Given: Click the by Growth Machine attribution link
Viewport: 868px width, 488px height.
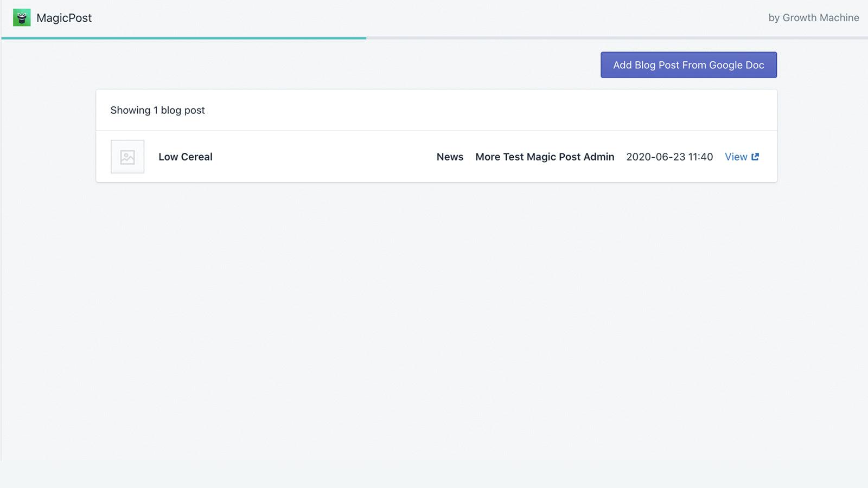Looking at the screenshot, I should (x=814, y=17).
